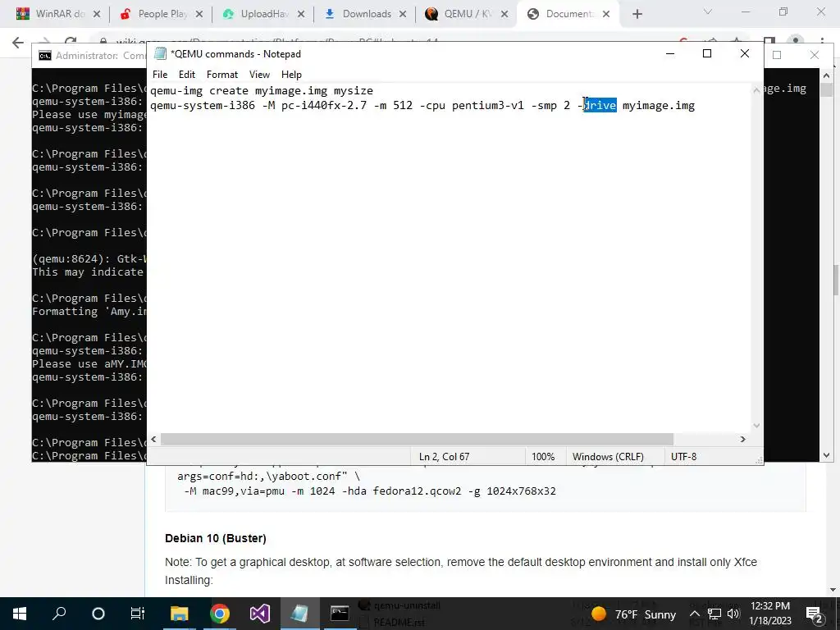Click 'Ln 2, Col 67' status entry
The height and width of the screenshot is (630, 840).
click(x=444, y=457)
